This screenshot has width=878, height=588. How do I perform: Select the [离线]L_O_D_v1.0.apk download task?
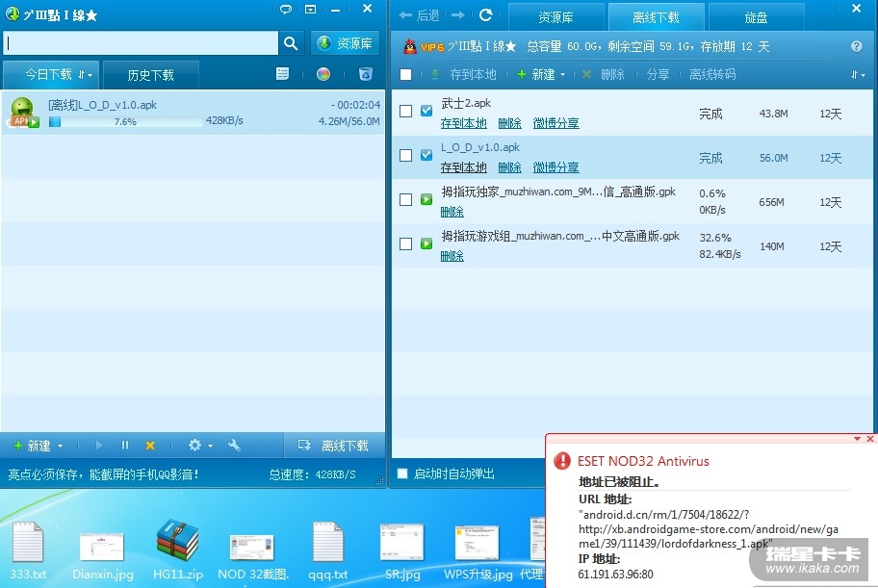point(193,113)
